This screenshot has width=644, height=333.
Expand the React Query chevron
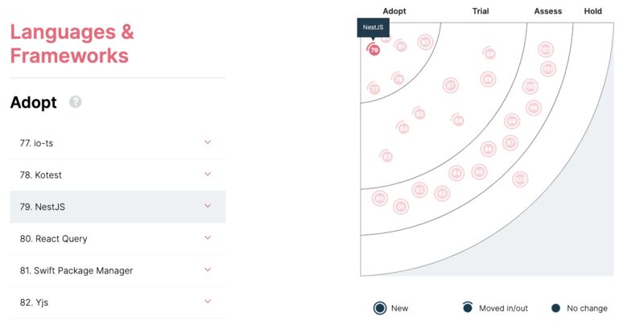[x=208, y=238]
